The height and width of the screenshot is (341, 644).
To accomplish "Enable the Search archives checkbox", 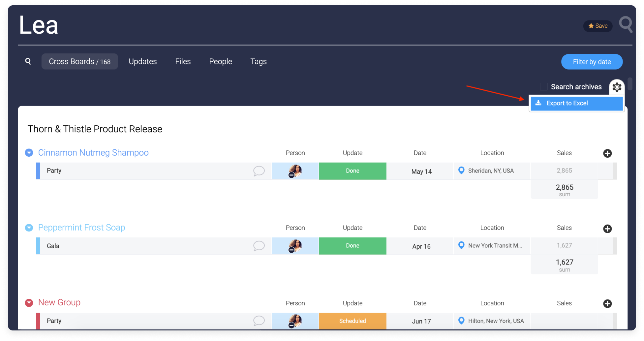I will tap(543, 87).
